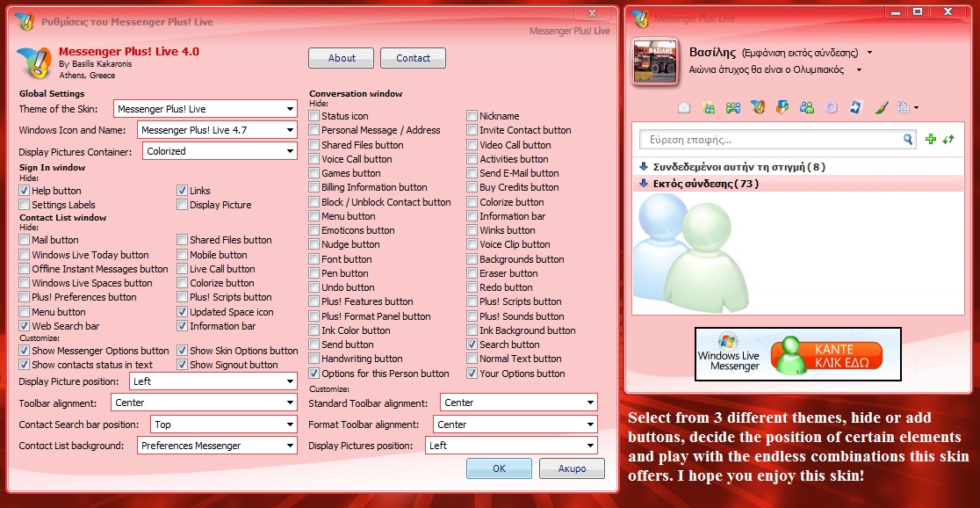Collapse the Εκτός σύνδεσης (73) group
The height and width of the screenshot is (508, 980).
pos(644,184)
